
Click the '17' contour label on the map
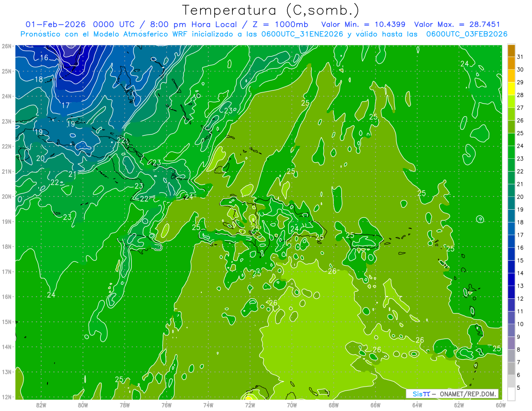65,106
